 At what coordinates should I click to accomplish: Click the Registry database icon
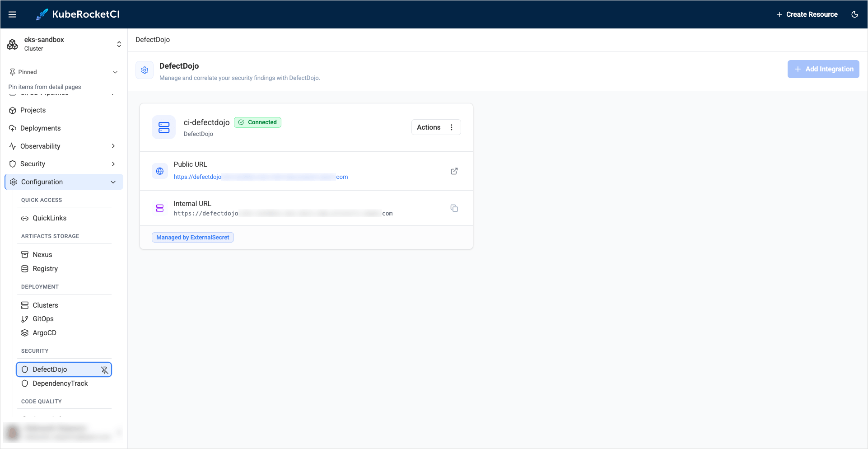[x=25, y=269]
